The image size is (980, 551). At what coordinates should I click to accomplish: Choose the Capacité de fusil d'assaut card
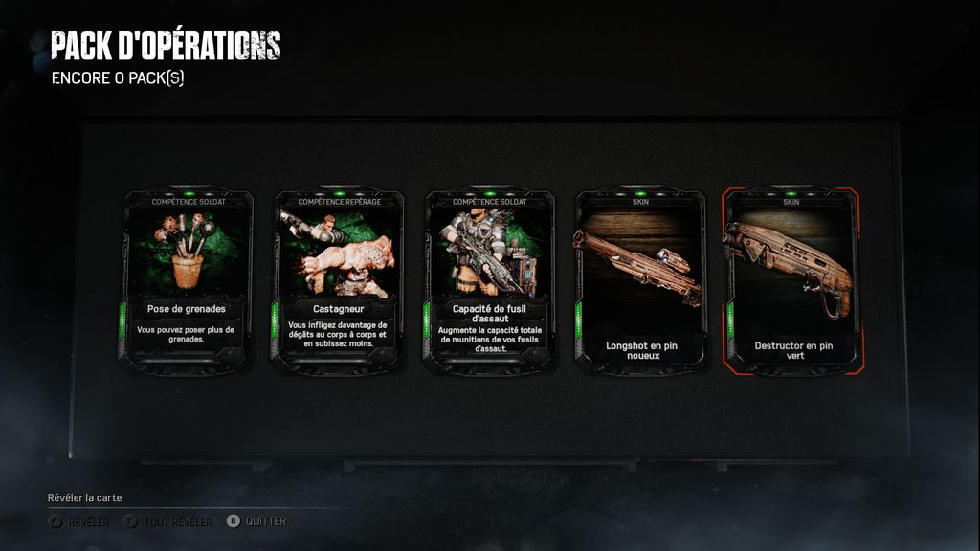(x=489, y=280)
